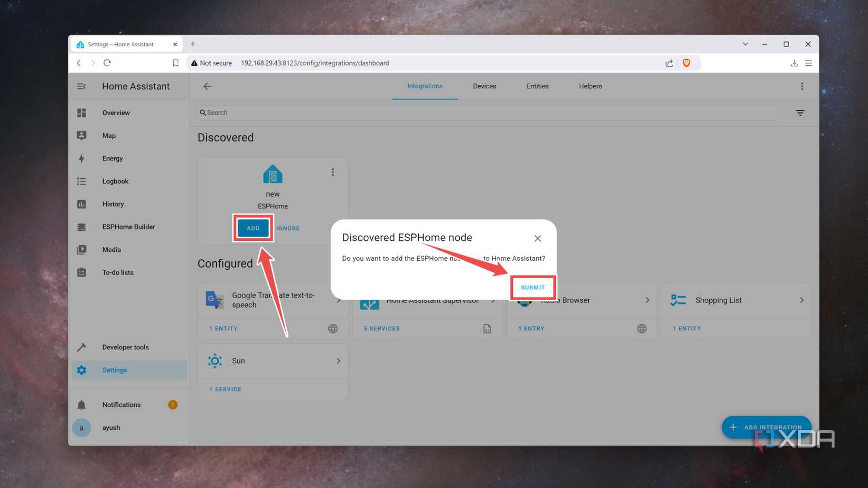Bookmark this page
868x488 pixels.
point(176,63)
